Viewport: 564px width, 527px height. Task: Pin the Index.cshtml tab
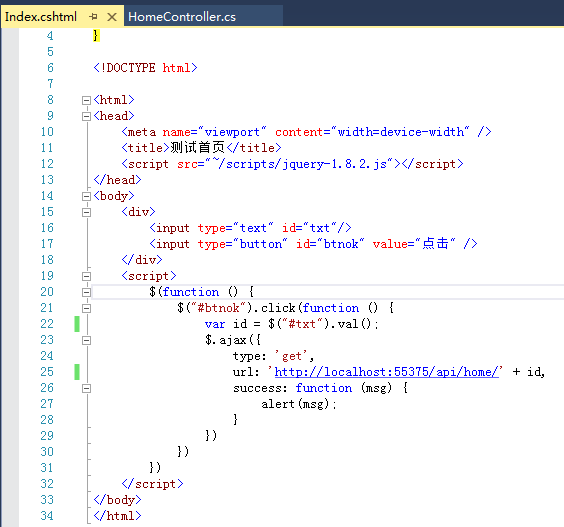click(93, 17)
